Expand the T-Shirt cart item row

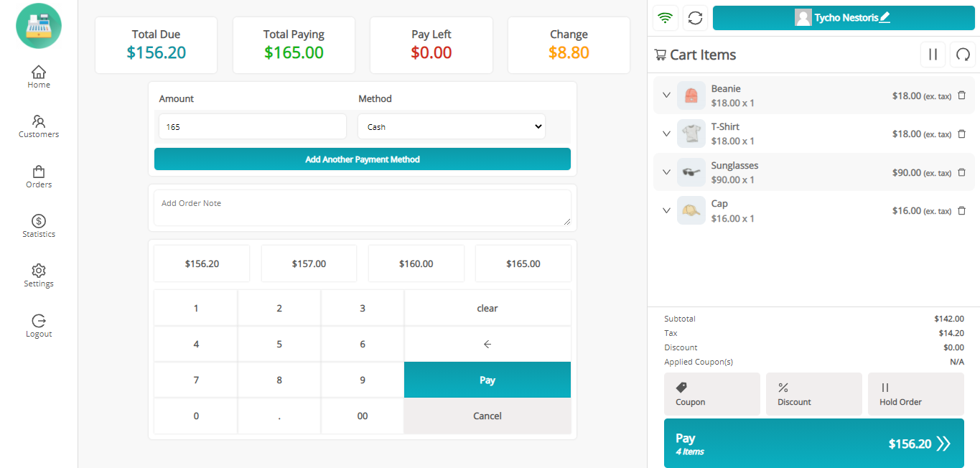coord(666,134)
